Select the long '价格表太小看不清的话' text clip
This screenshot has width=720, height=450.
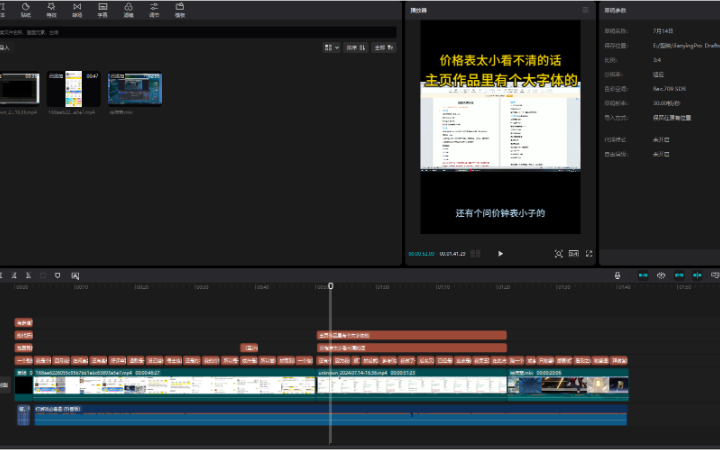411,348
